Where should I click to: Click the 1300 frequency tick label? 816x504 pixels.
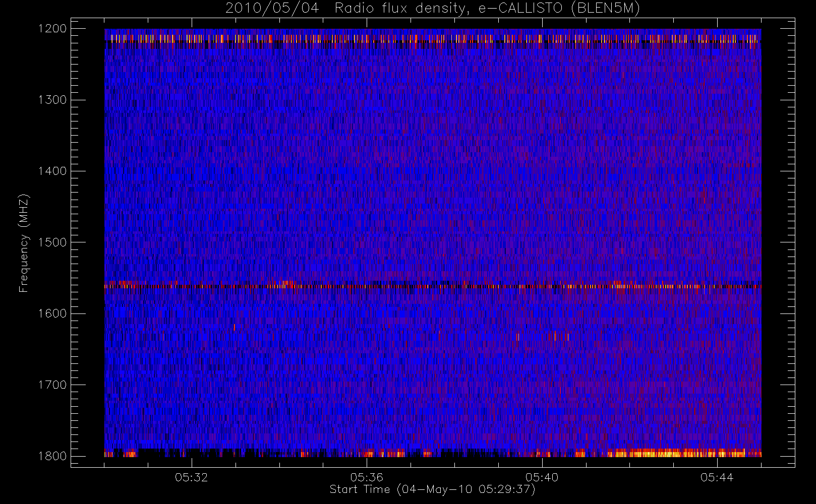click(x=52, y=100)
